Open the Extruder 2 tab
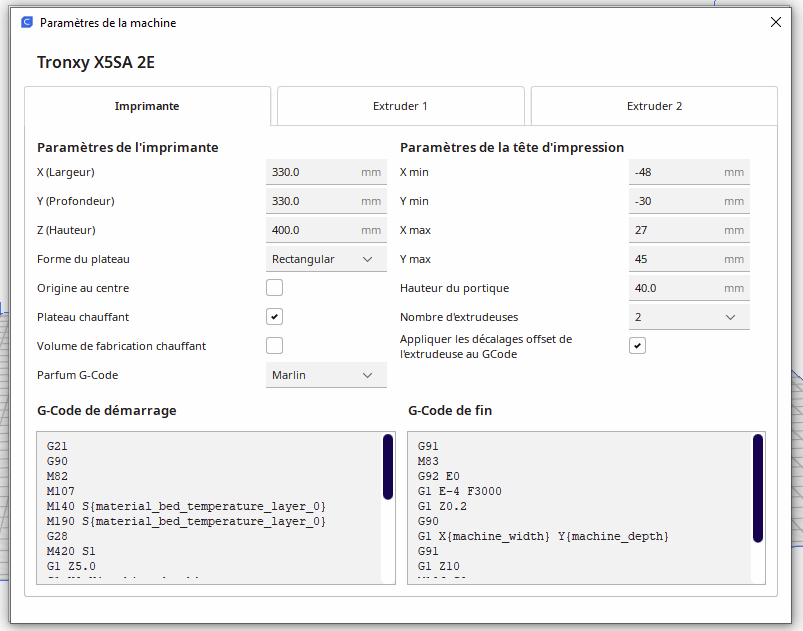803x631 pixels. [654, 106]
